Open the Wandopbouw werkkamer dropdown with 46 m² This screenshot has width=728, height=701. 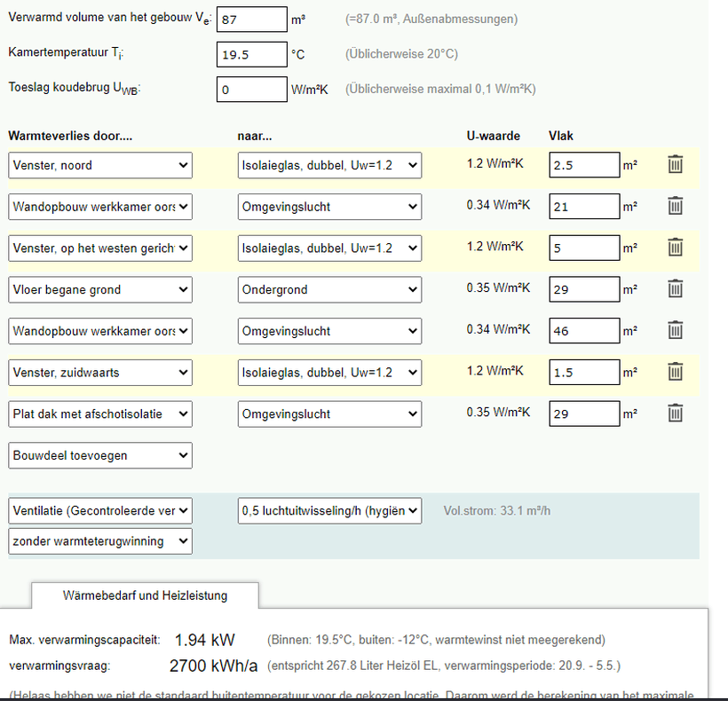tap(100, 331)
